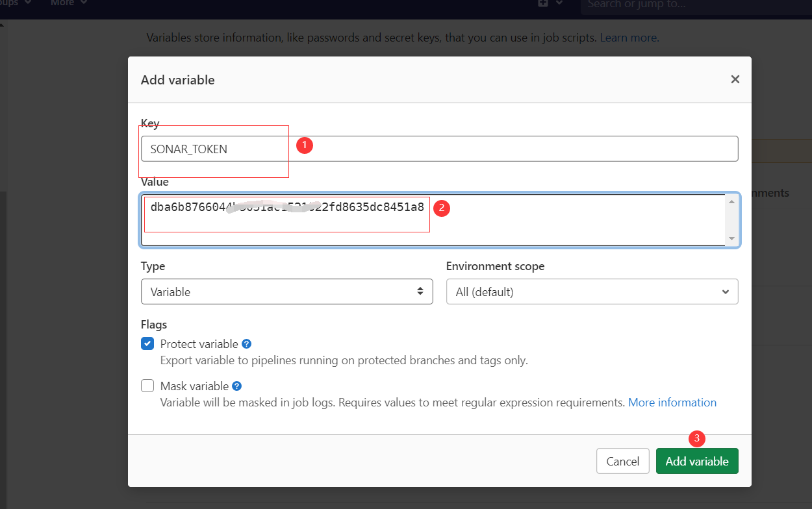Follow the Learn more link
The image size is (812, 509).
[628, 38]
